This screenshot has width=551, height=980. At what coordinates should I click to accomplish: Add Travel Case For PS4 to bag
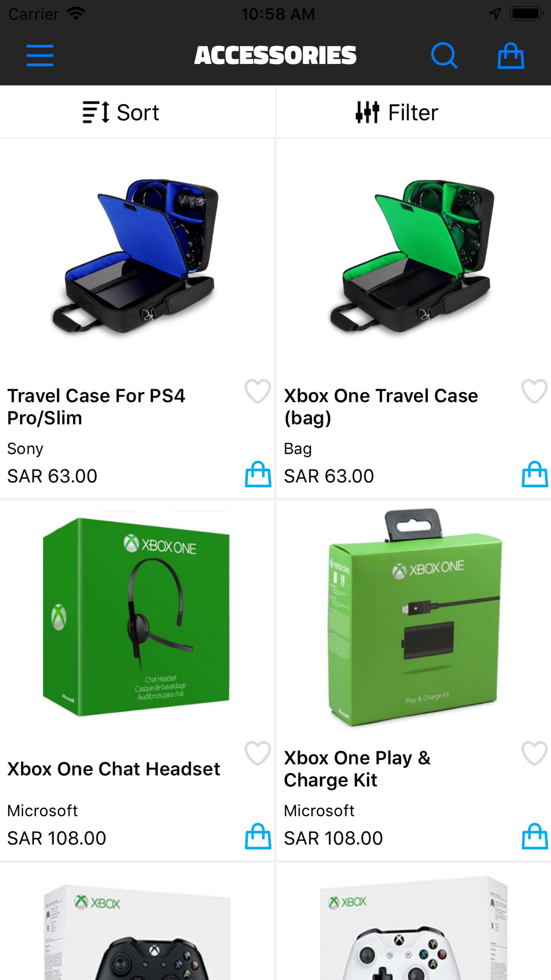click(258, 475)
